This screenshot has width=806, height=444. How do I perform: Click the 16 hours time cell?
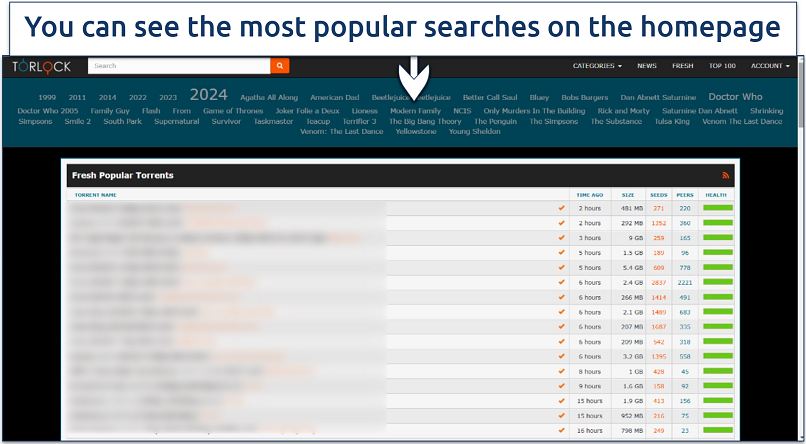[x=590, y=431]
